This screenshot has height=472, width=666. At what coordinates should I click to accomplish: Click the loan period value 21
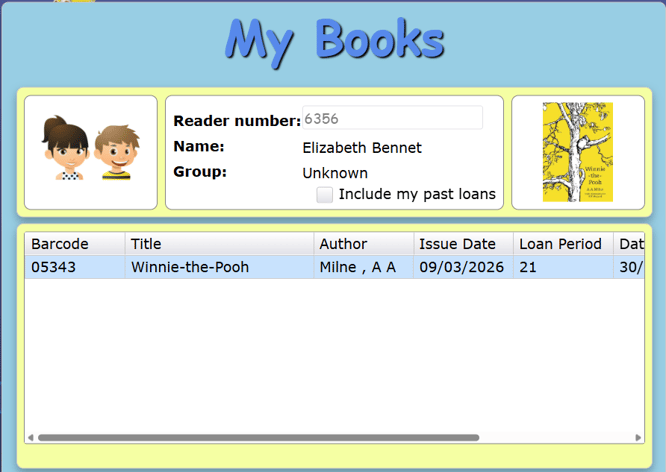pyautogui.click(x=529, y=267)
